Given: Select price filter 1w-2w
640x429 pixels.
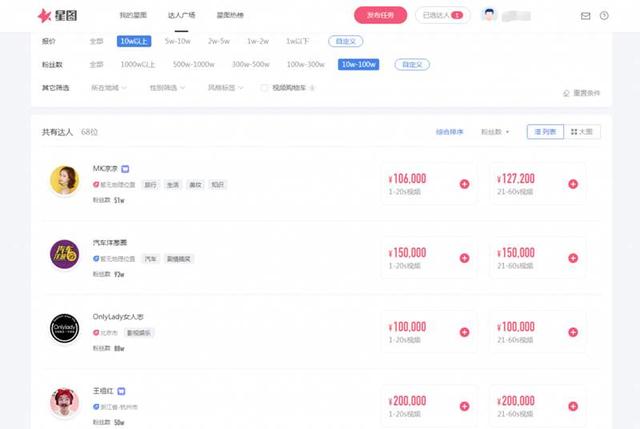Looking at the screenshot, I should pos(258,41).
